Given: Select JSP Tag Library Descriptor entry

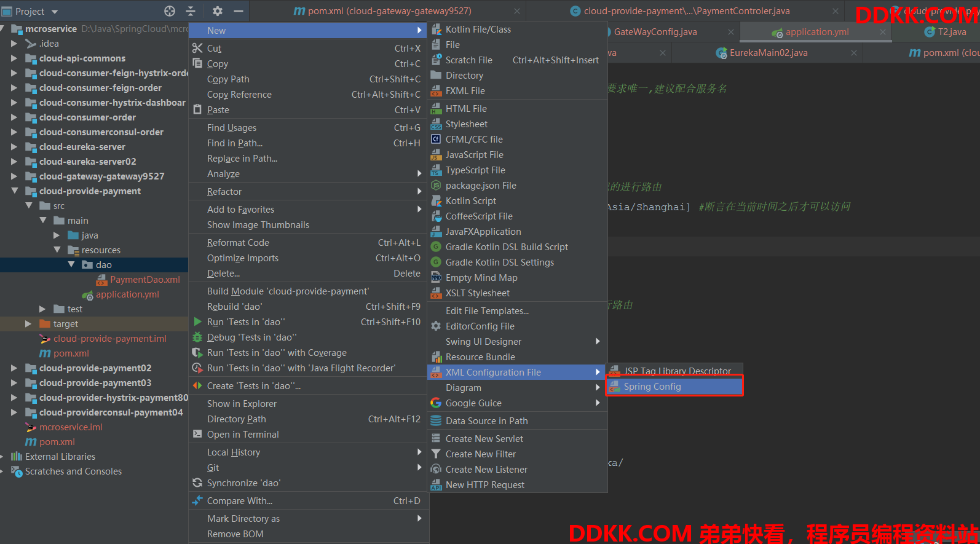Looking at the screenshot, I should [x=674, y=371].
